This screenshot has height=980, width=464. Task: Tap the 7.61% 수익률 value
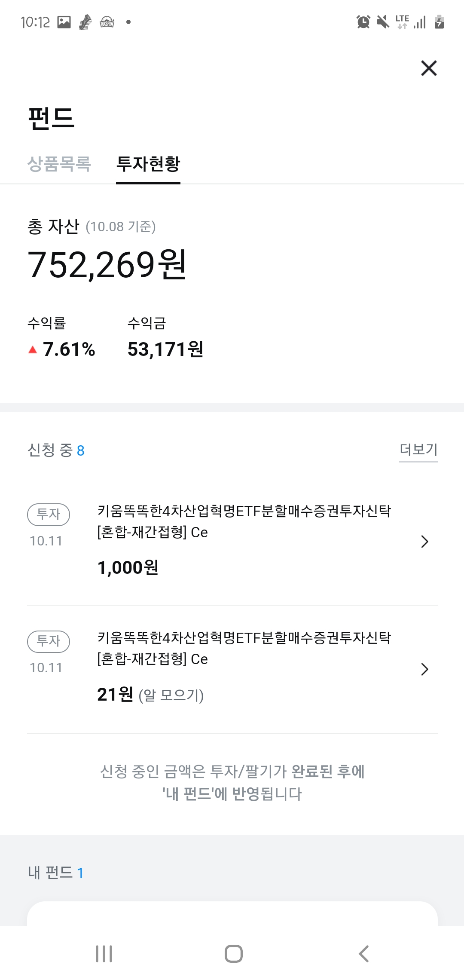point(69,349)
